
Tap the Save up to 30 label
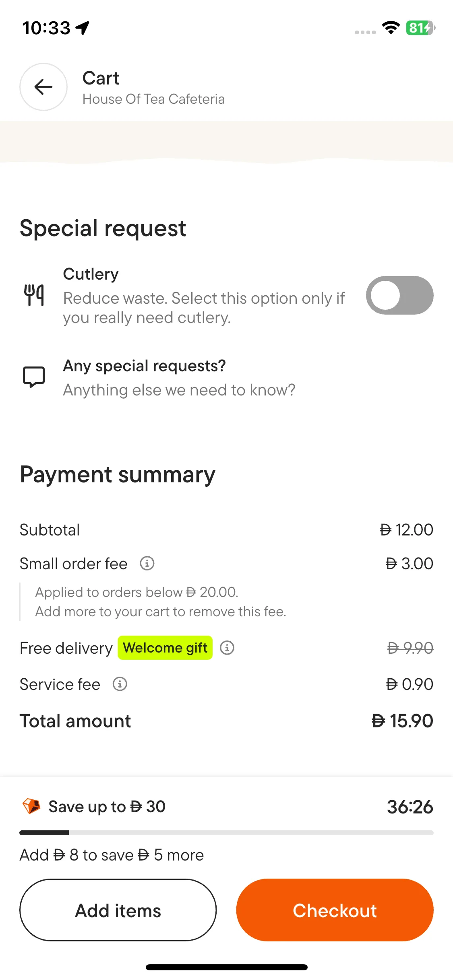107,807
